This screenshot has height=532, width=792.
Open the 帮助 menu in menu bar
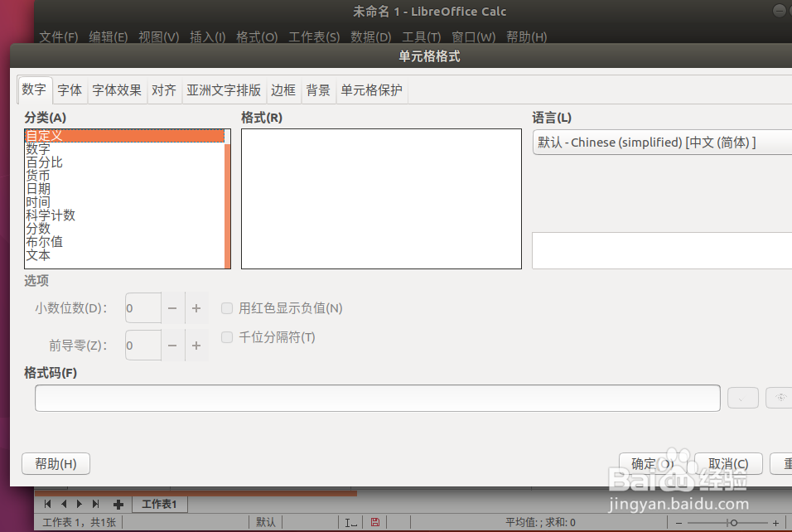(x=527, y=37)
